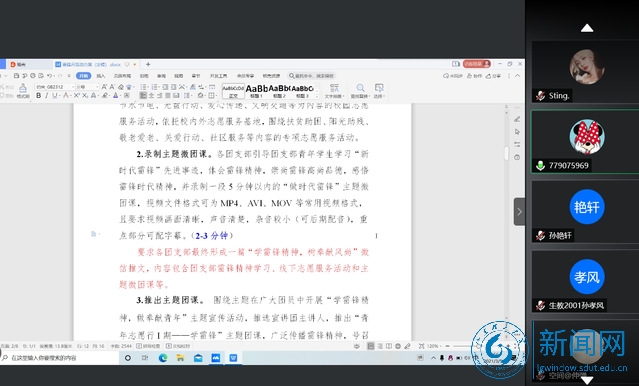Image resolution: width=639 pixels, height=386 pixels.
Task: Open the borders grid dropdown
Action: click(x=212, y=95)
